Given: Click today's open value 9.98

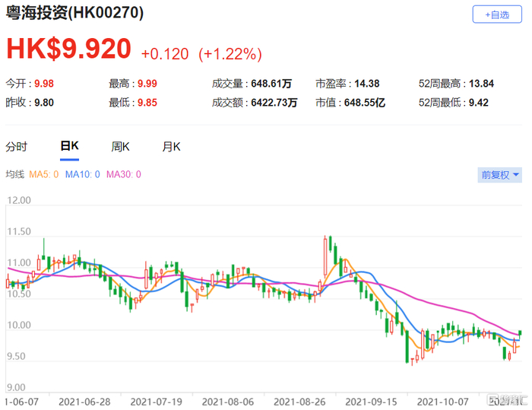Looking at the screenshot, I should pyautogui.click(x=44, y=84).
